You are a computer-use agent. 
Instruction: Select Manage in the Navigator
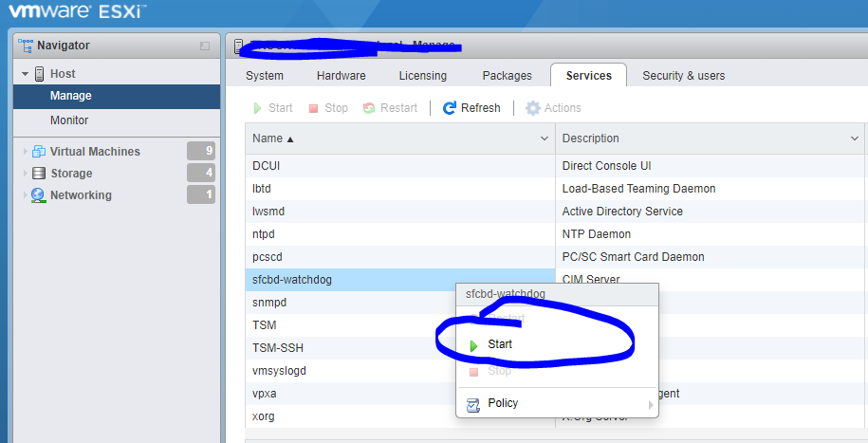(117, 97)
